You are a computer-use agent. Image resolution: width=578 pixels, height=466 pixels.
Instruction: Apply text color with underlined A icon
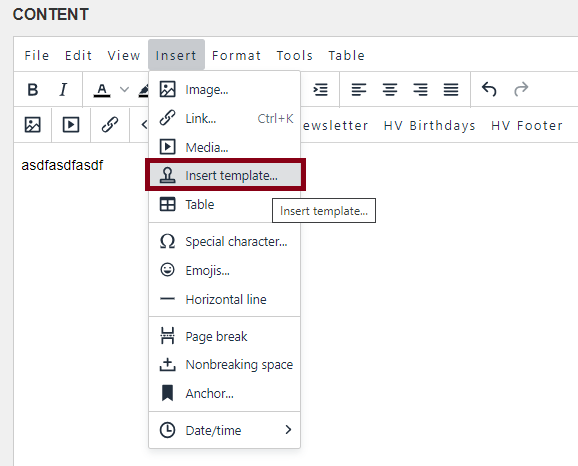(102, 90)
